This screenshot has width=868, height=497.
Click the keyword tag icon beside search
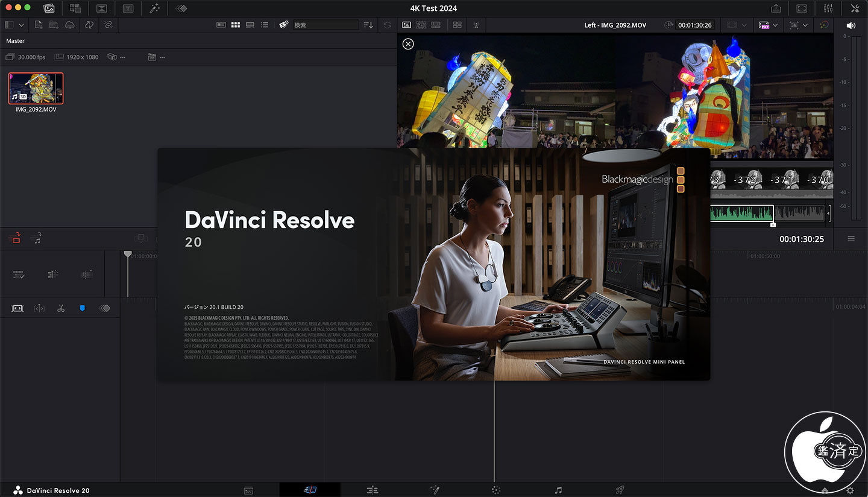click(x=283, y=25)
